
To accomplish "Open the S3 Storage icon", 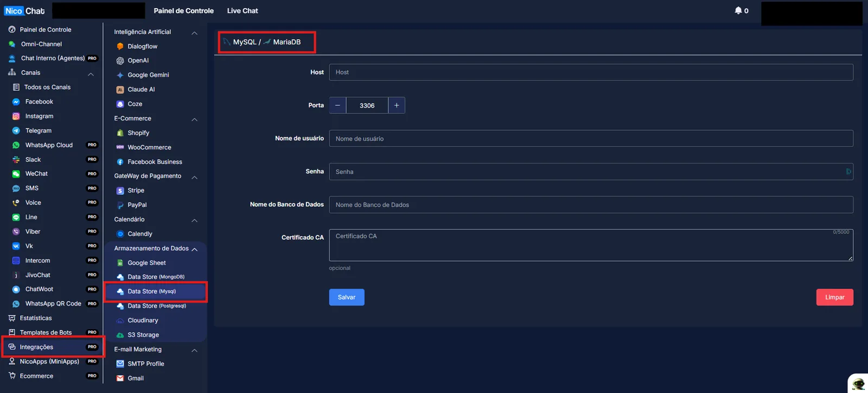I will point(120,335).
